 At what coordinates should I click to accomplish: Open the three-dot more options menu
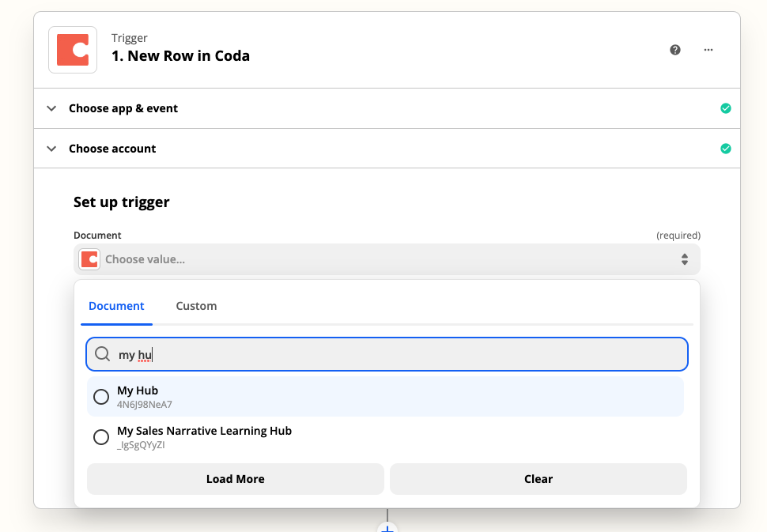(x=708, y=50)
